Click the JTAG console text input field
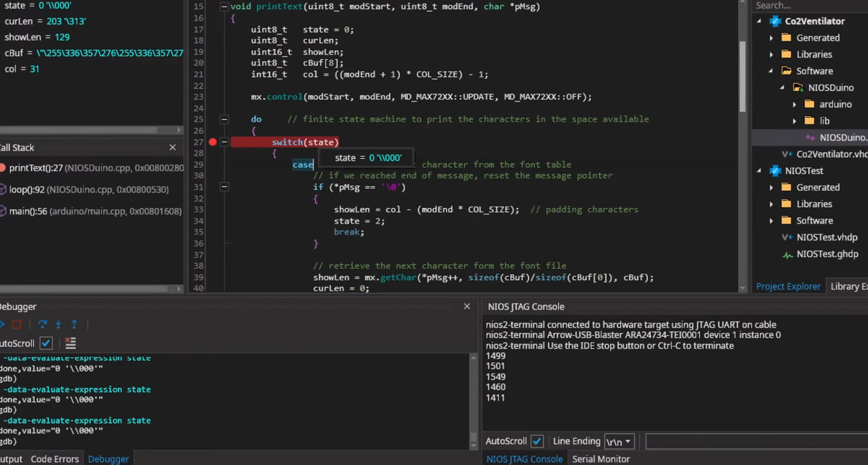Image resolution: width=868 pixels, height=465 pixels. (756, 442)
